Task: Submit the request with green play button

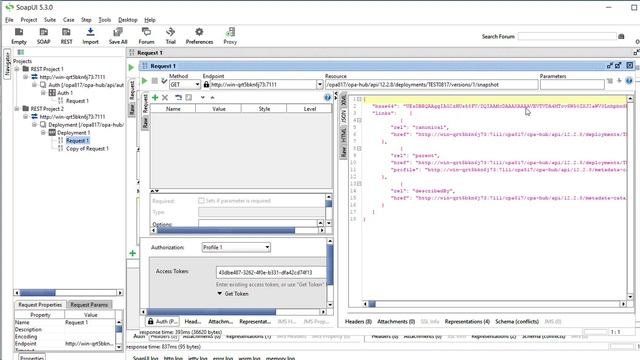Action: (x=144, y=81)
